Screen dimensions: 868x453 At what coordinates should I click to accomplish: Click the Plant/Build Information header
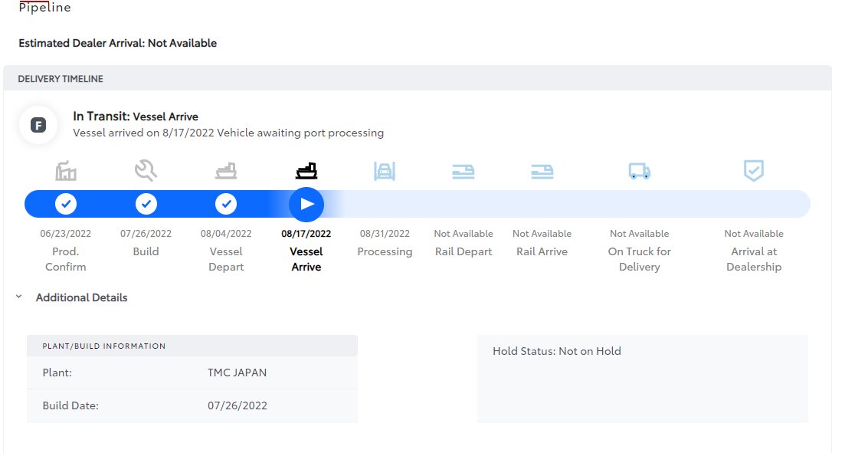coord(192,346)
